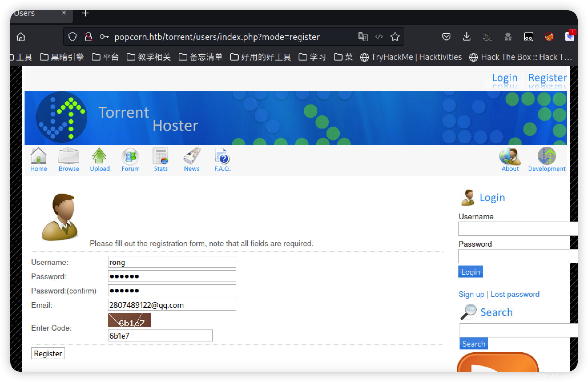Click the Sign up link
This screenshot has height=382, width=588.
pos(471,294)
